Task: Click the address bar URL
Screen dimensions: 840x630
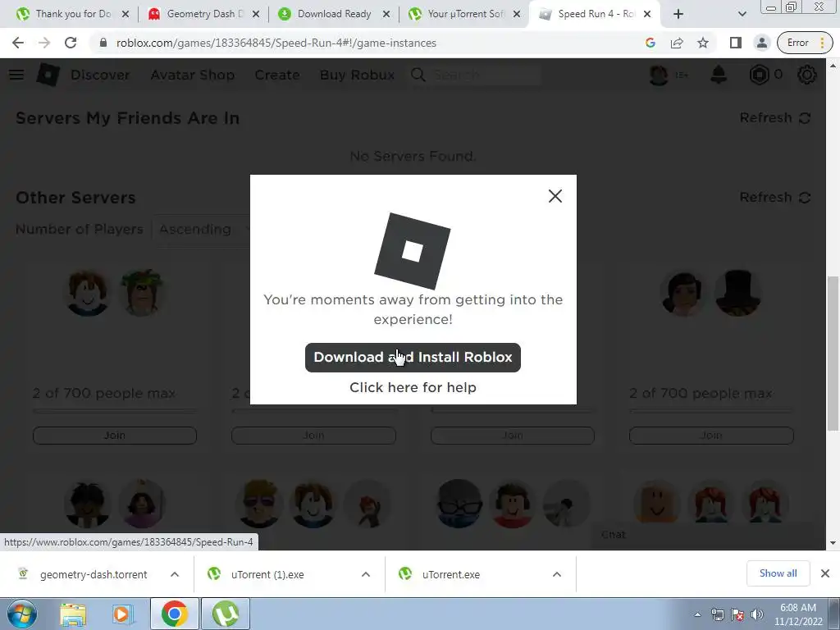Action: pyautogui.click(x=276, y=43)
